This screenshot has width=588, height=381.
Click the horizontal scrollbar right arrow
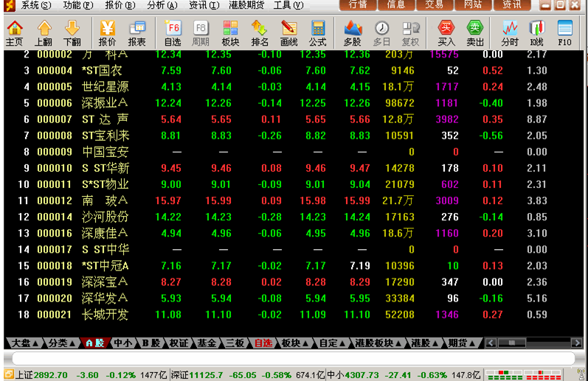pyautogui.click(x=576, y=343)
